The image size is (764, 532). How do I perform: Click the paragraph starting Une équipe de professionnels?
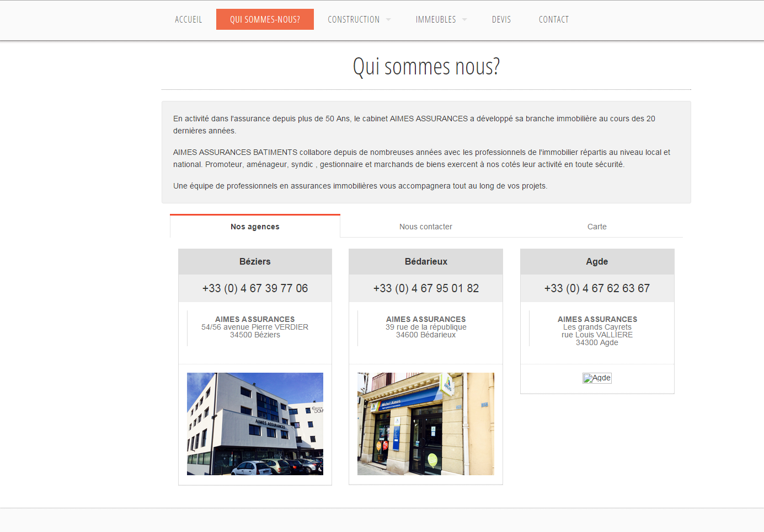360,186
